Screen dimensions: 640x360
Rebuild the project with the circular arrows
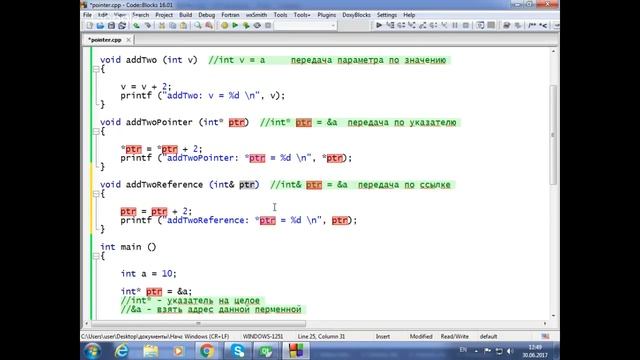pos(257,25)
